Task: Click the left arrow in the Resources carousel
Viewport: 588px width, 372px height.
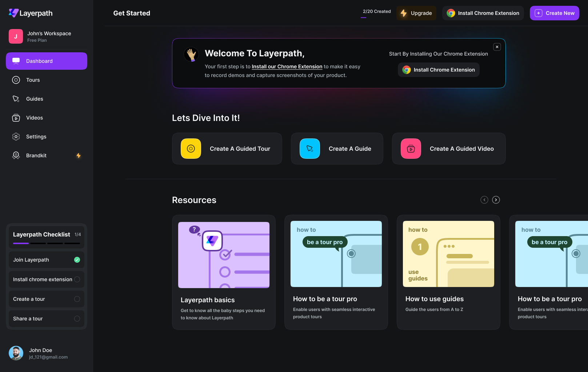Action: (484, 199)
